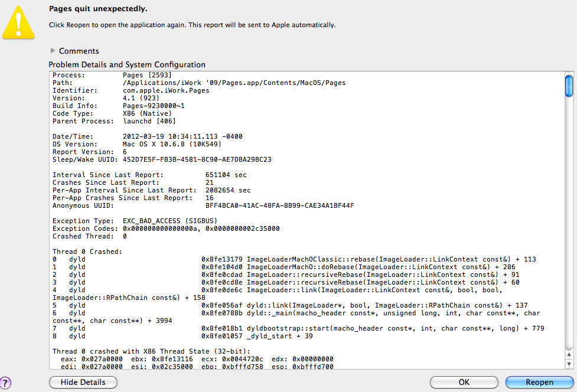Click the Problem Details and System Configuration label
This screenshot has height=392, width=577.
coord(127,65)
